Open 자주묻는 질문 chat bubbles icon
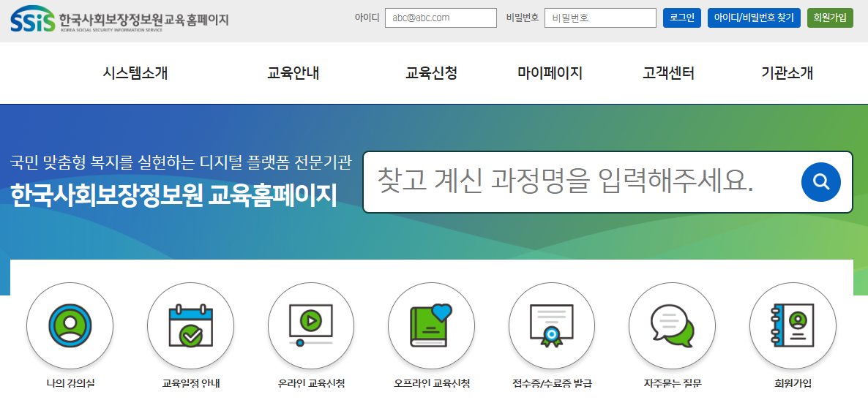 pos(672,326)
